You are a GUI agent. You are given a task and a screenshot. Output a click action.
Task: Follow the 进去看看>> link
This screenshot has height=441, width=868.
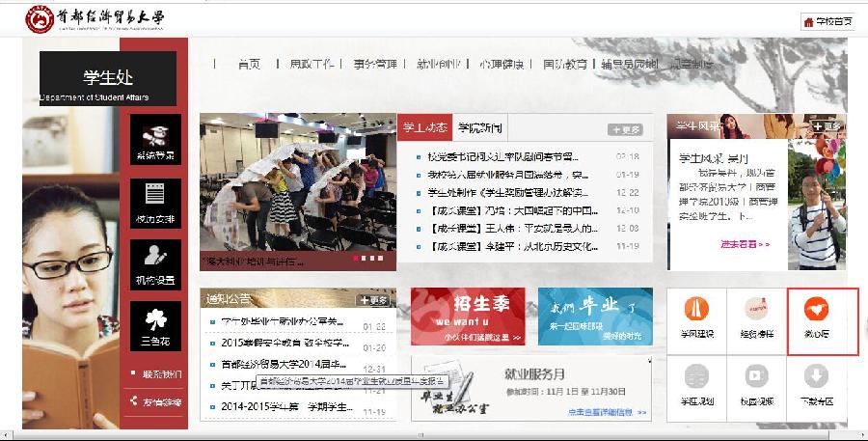pos(746,244)
